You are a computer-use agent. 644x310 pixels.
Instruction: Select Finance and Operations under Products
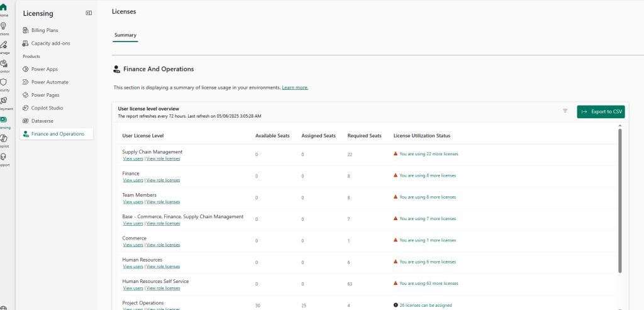pos(57,134)
